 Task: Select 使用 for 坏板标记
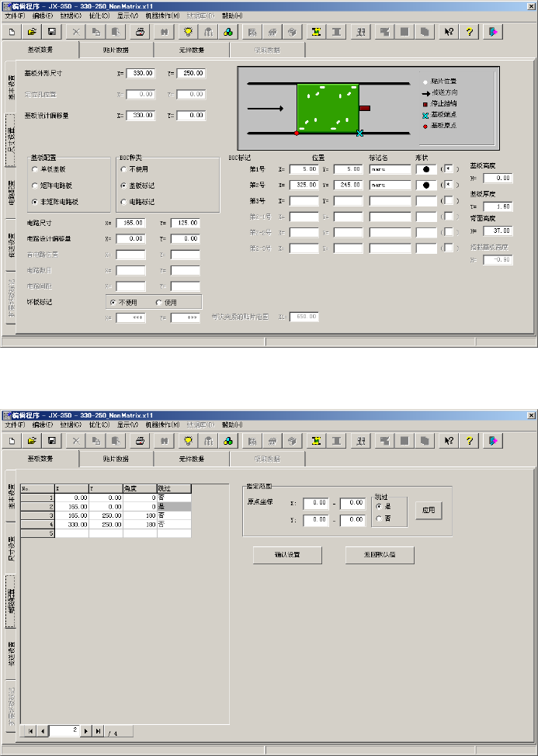(x=158, y=303)
